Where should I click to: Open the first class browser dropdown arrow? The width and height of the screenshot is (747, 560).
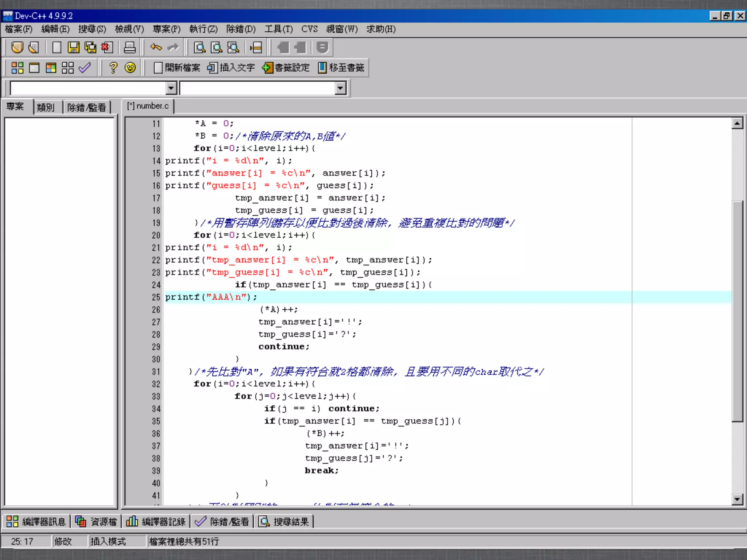tap(171, 88)
